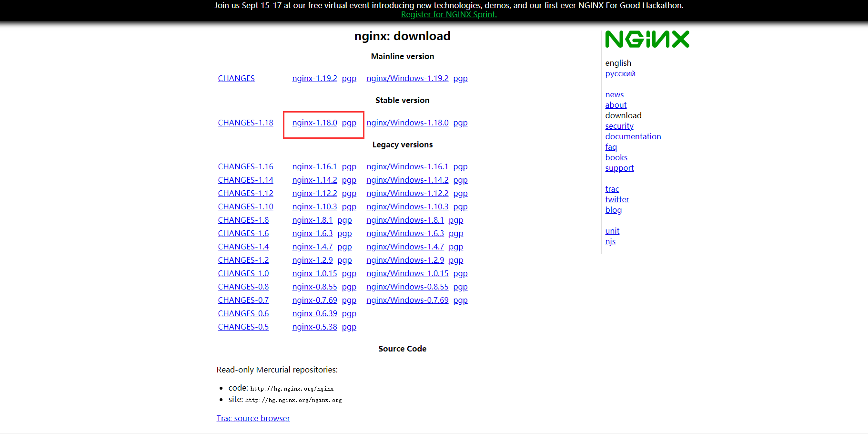Screen dimensions: 868x434
Task: Open the trac sidebar link
Action: 612,189
